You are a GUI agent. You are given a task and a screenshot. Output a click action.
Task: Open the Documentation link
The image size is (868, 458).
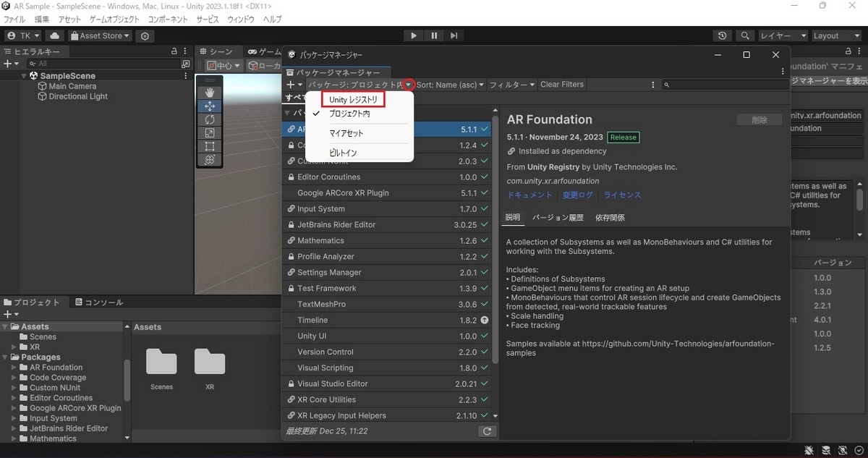tap(529, 195)
